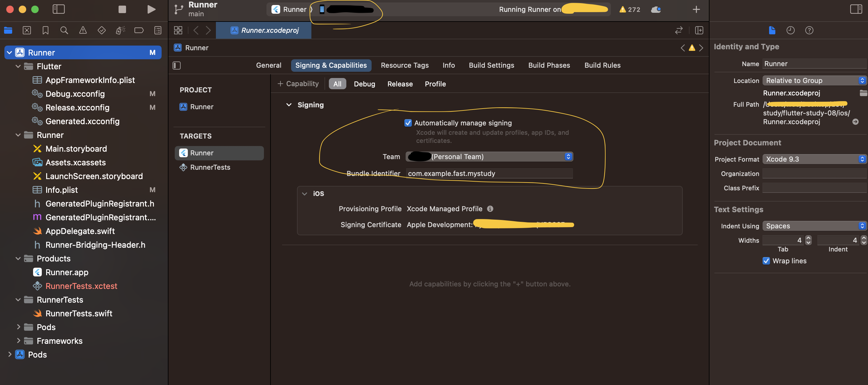Viewport: 868px width, 385px height.
Task: Increment the Tab width stepper
Action: tap(808, 238)
